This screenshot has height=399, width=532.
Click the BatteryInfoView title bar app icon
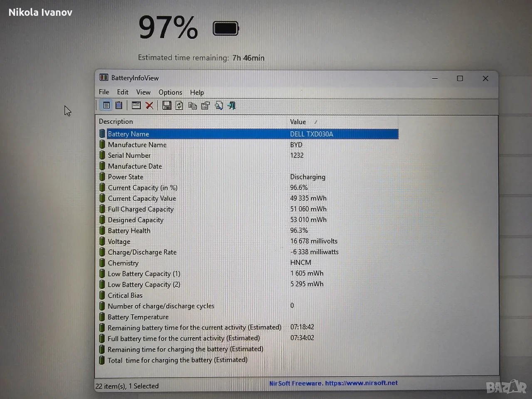point(103,77)
